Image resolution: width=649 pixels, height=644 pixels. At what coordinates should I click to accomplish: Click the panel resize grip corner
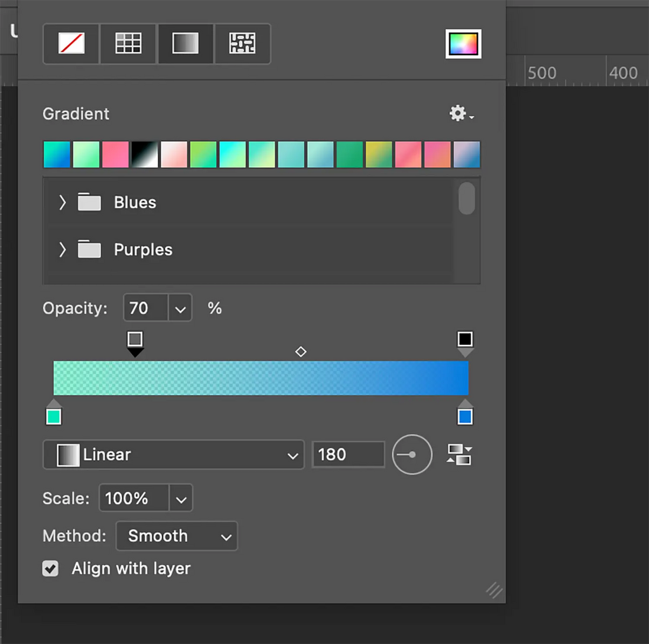click(494, 590)
